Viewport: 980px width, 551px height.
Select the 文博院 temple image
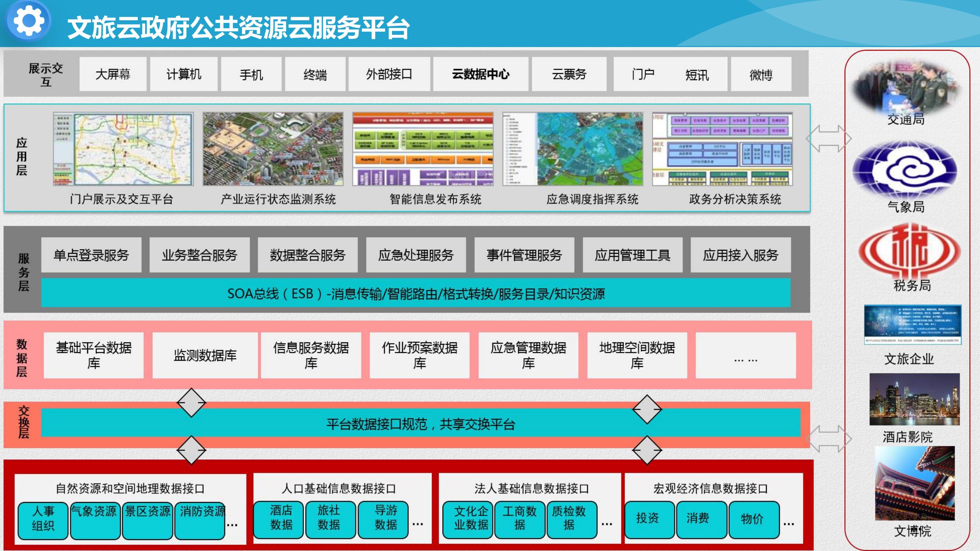tap(914, 483)
